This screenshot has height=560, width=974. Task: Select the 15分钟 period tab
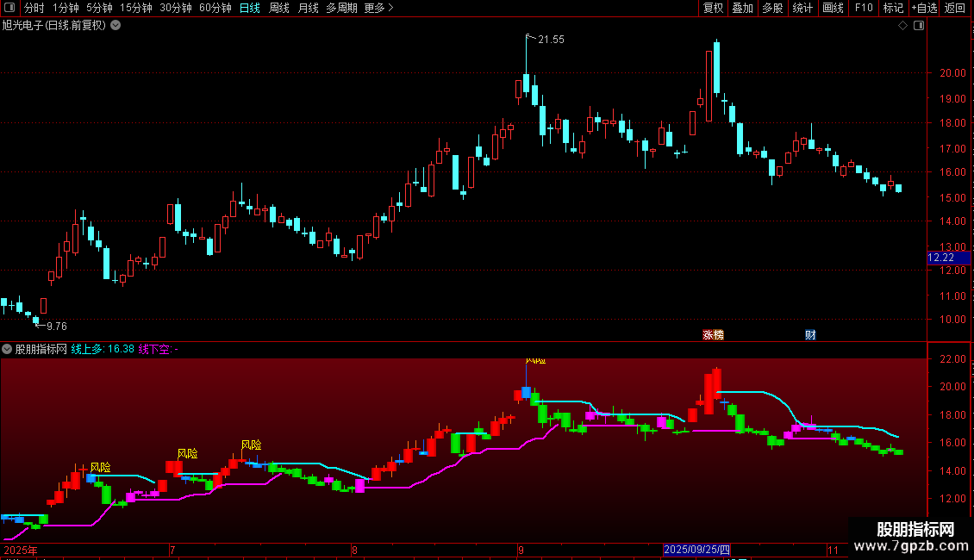[135, 8]
